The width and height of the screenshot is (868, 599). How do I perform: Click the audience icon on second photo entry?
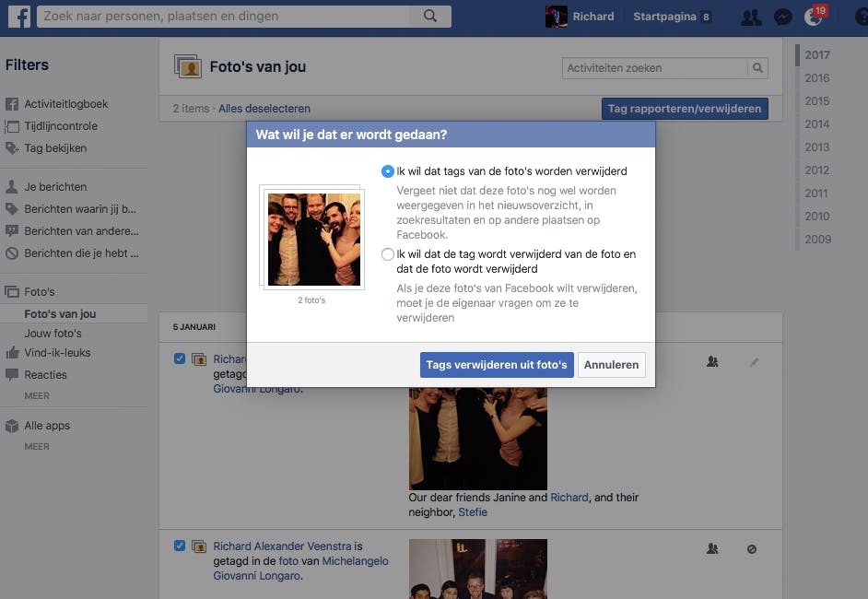tap(712, 549)
